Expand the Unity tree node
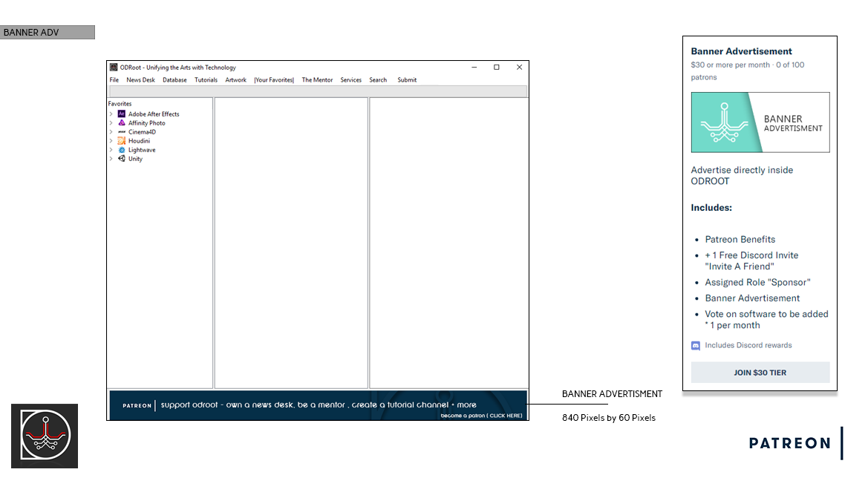This screenshot has width=868, height=478. click(111, 159)
